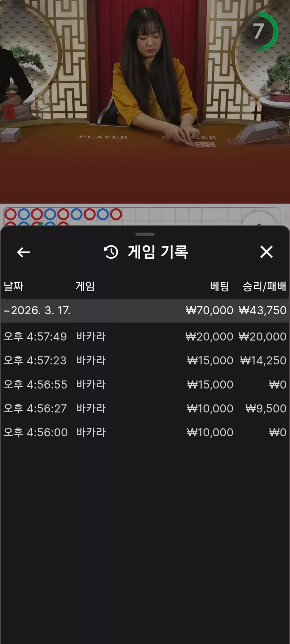Click the ₩43,750 total win amount
The width and height of the screenshot is (290, 644).
tap(262, 311)
